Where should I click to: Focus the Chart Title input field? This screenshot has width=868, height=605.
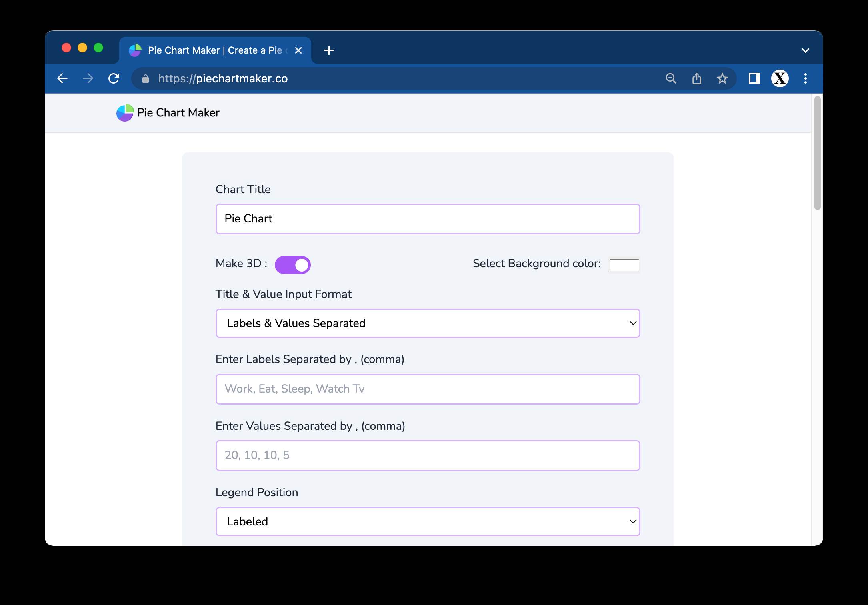(x=428, y=219)
